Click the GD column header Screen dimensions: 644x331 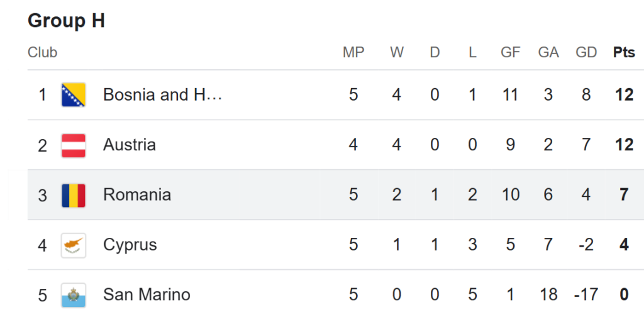click(x=586, y=52)
